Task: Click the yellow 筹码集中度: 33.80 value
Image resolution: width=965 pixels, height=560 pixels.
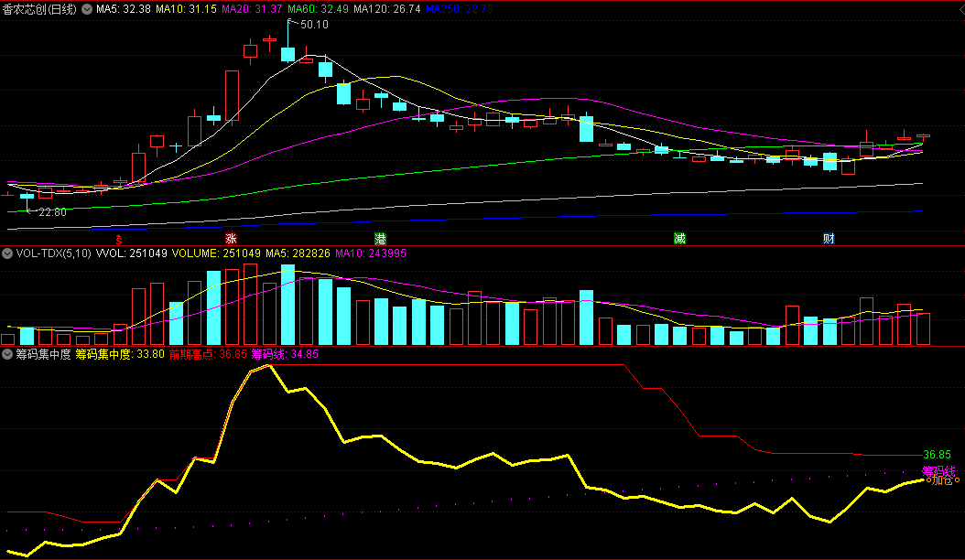Action: 120,354
